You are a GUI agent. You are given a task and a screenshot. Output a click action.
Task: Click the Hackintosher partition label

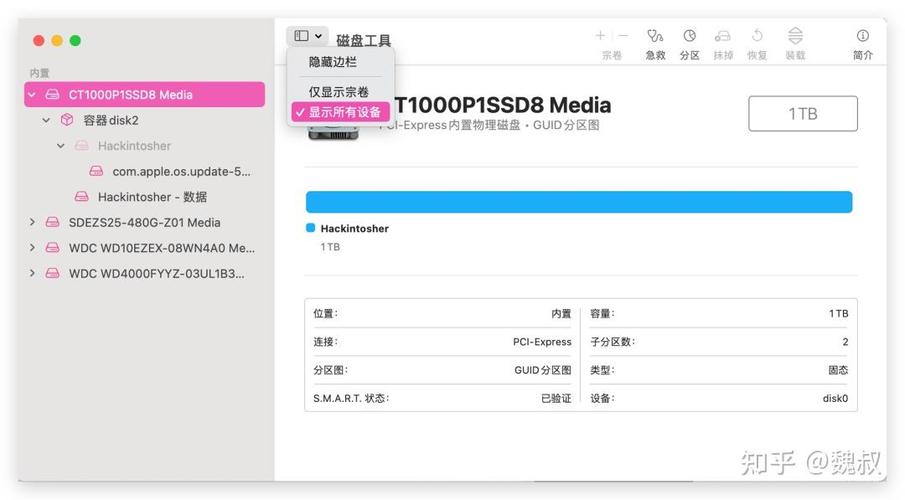click(354, 229)
